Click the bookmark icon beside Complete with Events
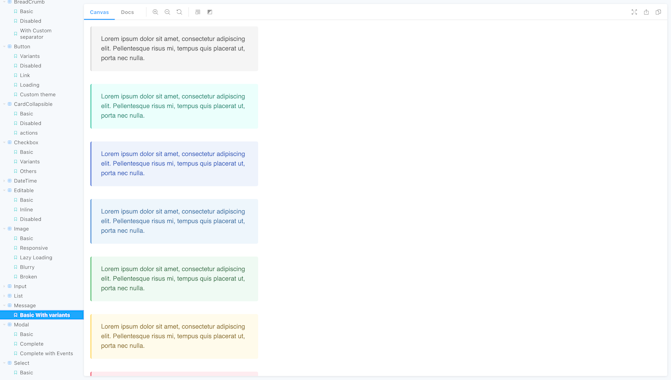This screenshot has width=671, height=380. (x=15, y=353)
